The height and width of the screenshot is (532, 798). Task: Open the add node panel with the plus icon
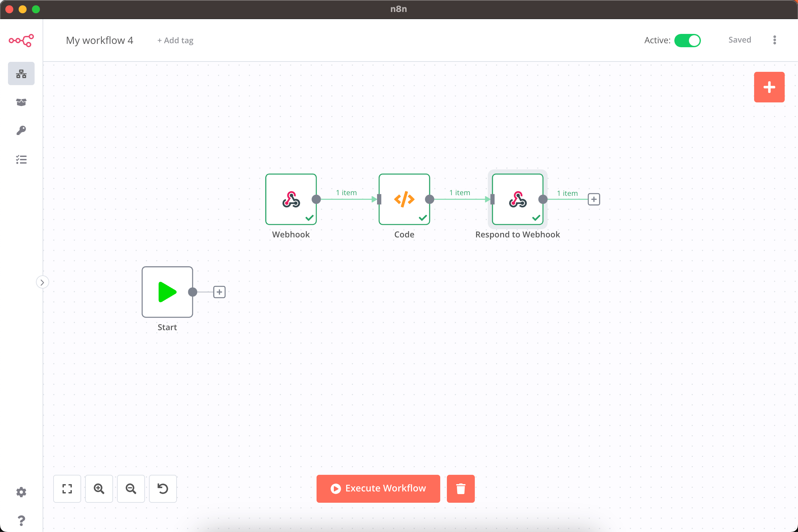click(x=769, y=87)
